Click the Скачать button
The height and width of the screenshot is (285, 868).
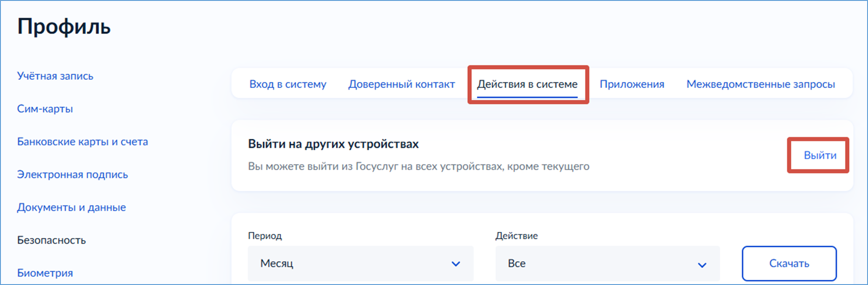[789, 264]
